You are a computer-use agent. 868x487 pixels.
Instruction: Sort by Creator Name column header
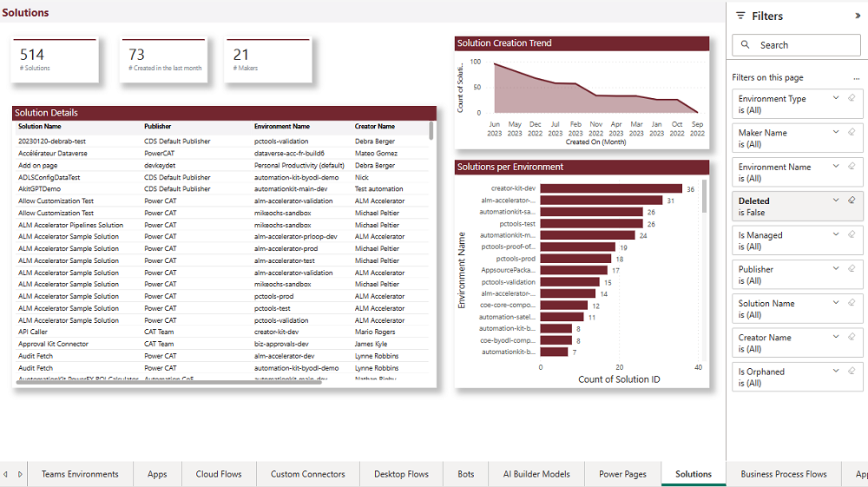tap(375, 126)
